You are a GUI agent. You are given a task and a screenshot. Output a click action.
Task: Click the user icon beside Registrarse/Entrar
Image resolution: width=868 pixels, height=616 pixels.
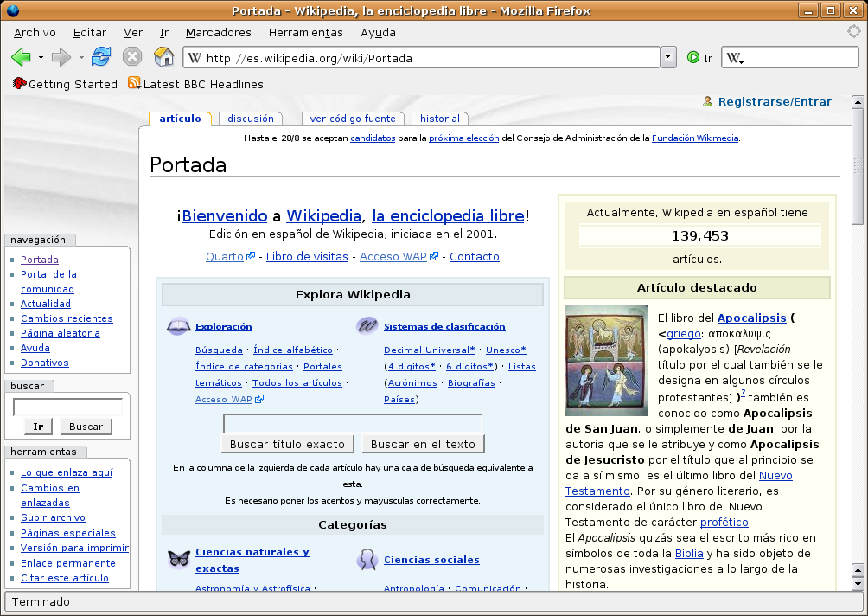pyautogui.click(x=707, y=101)
